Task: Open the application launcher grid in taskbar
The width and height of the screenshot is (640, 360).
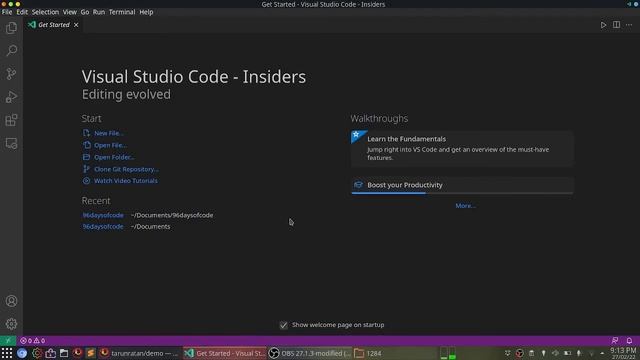Action: (x=7, y=353)
